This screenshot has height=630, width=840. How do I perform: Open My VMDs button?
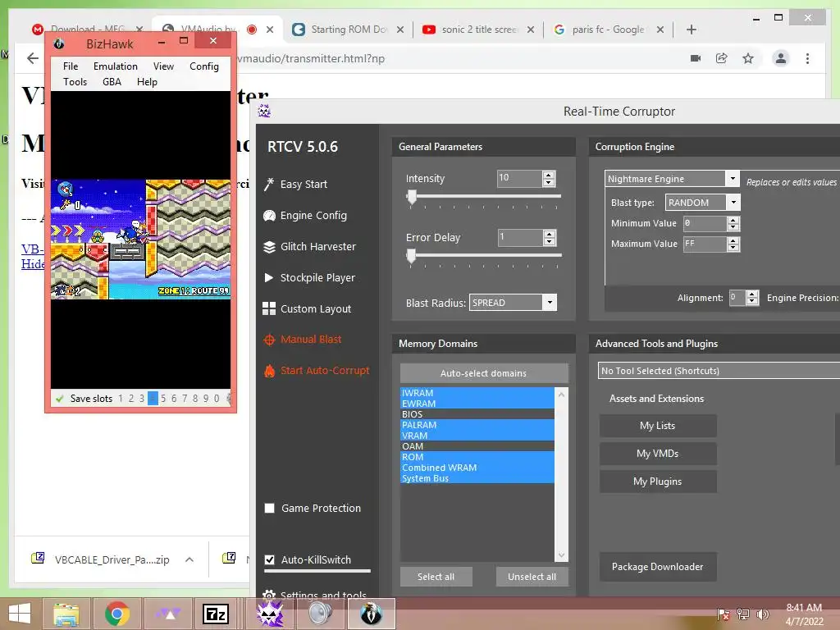coord(657,453)
